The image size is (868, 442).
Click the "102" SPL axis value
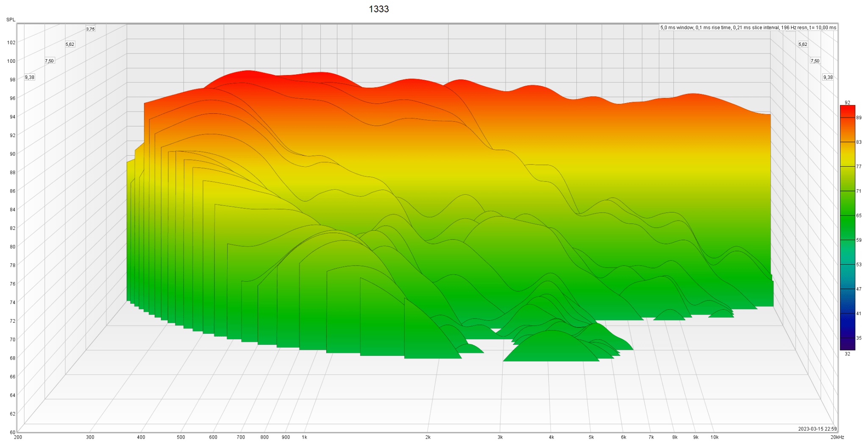point(11,42)
